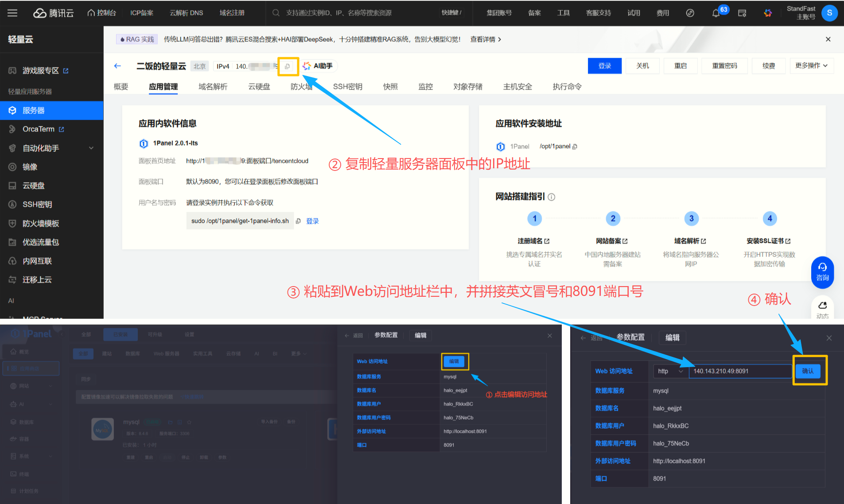Open the floating 咨询 support widget

point(822,272)
